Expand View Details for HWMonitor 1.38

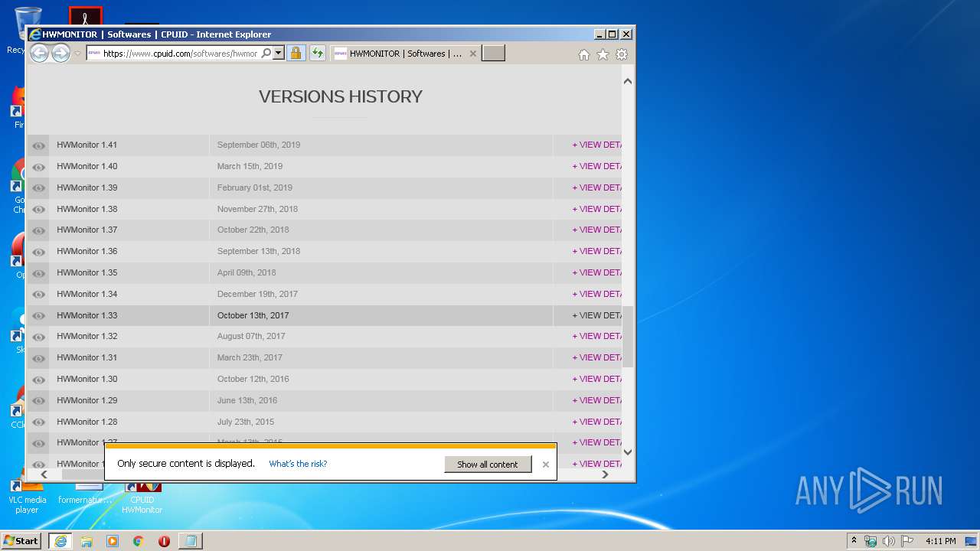597,209
